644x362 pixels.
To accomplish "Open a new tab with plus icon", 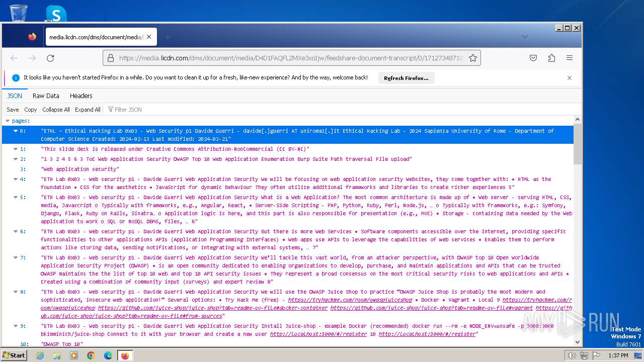I will coord(168,37).
